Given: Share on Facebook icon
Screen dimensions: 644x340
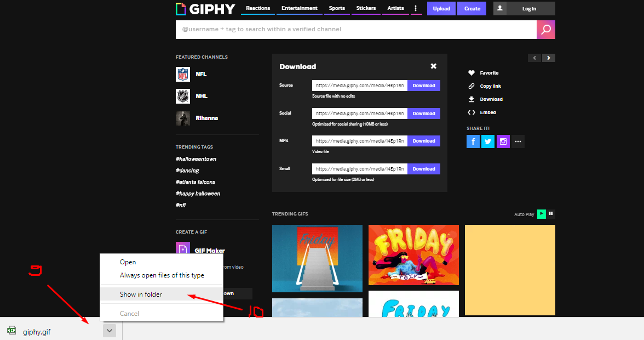Looking at the screenshot, I should click(x=473, y=141).
